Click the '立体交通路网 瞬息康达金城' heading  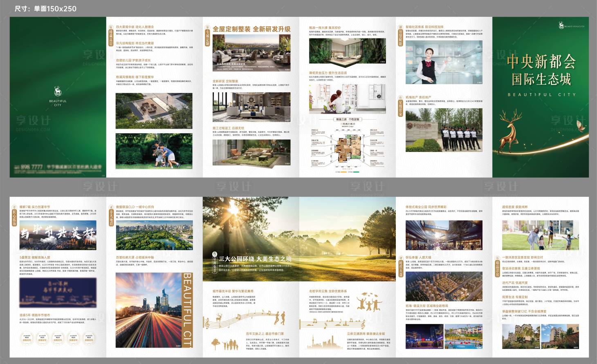366,334
